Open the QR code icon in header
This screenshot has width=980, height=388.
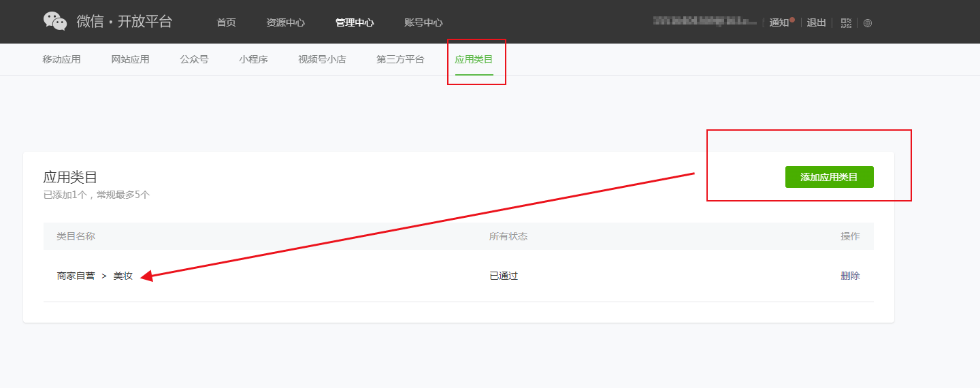click(x=846, y=23)
